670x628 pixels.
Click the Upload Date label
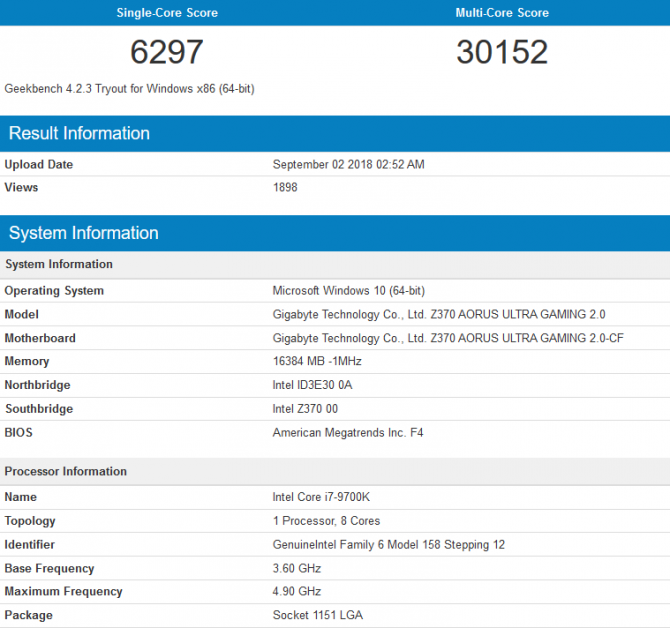click(38, 164)
